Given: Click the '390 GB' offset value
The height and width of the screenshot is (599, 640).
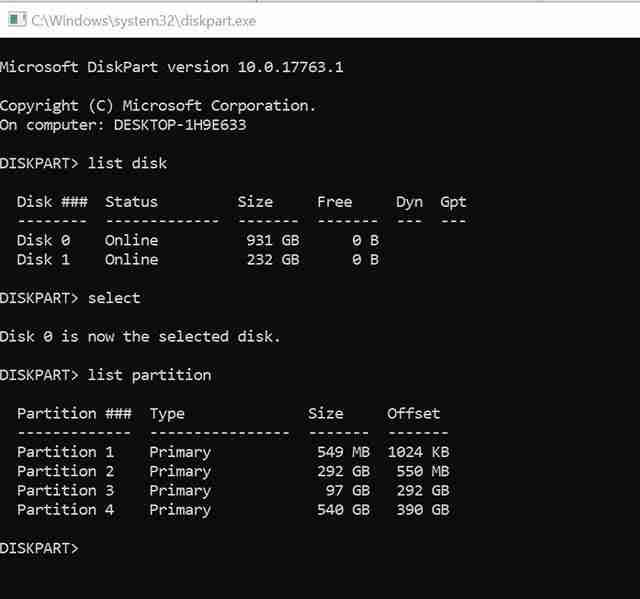Looking at the screenshot, I should coord(423,510).
